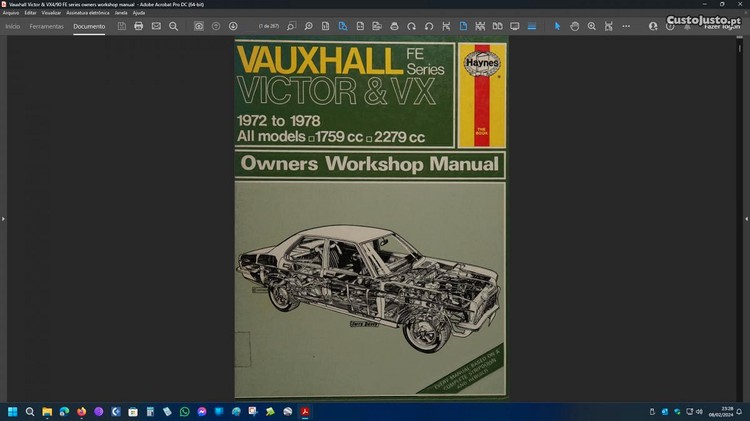Expand the right tools pane arrow
750x421 pixels.
pyautogui.click(x=746, y=218)
